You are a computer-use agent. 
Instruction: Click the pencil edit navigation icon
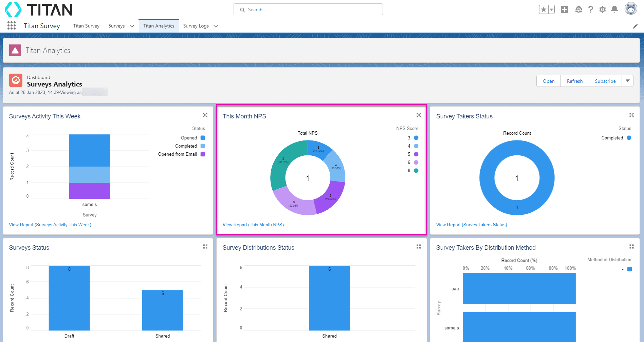tap(635, 26)
